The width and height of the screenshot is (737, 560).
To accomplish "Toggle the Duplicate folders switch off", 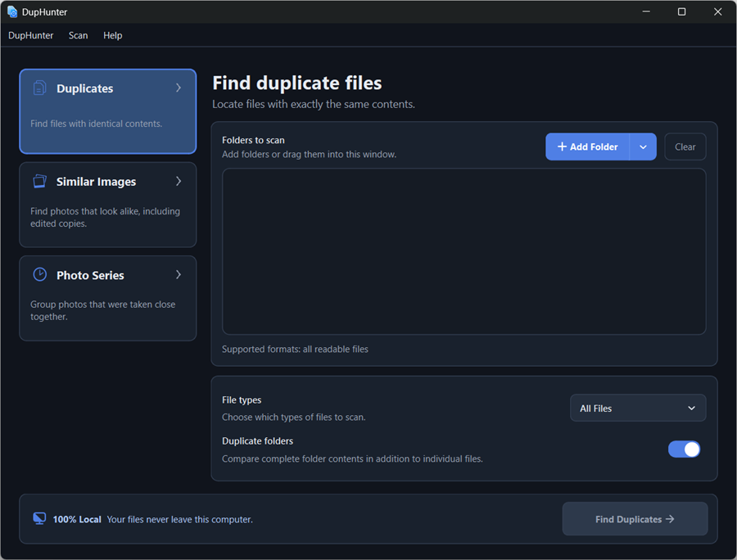I will 685,449.
